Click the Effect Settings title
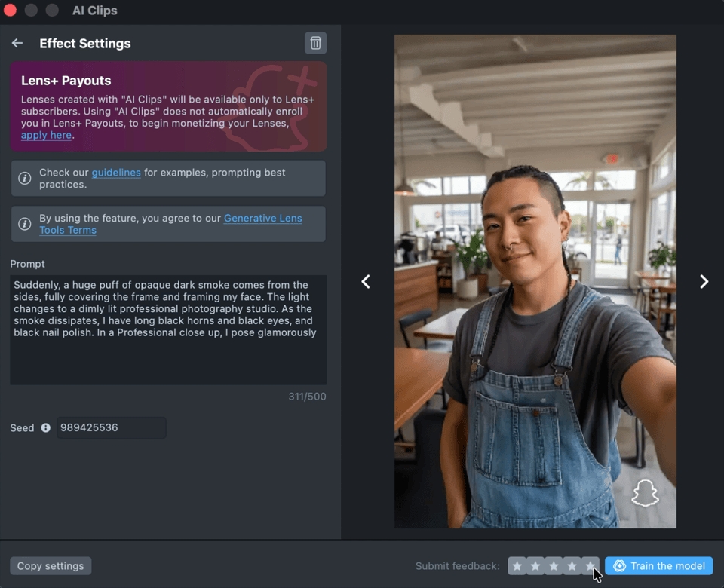This screenshot has width=724, height=588. tap(85, 44)
